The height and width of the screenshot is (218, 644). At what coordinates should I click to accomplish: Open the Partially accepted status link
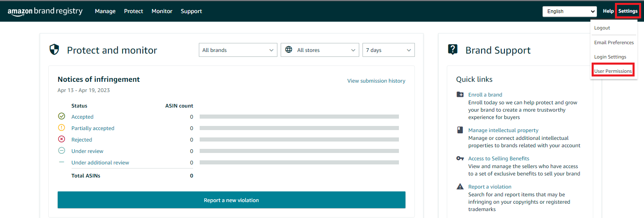[93, 128]
